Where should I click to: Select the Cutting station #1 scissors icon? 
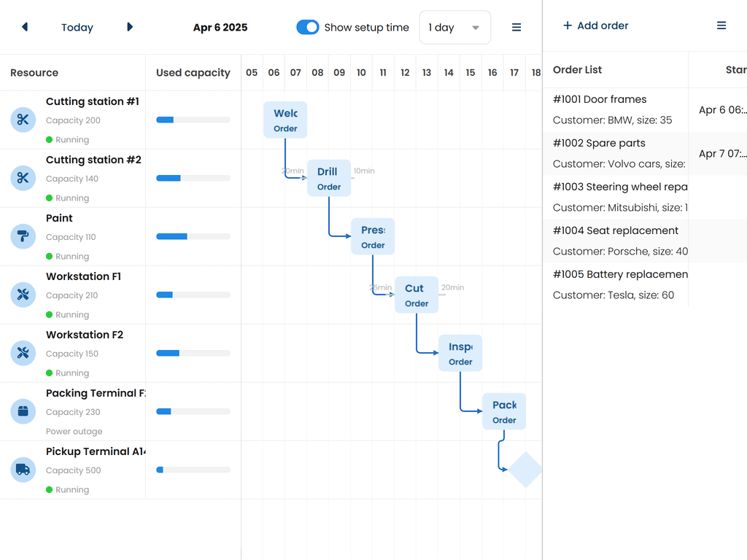(23, 120)
